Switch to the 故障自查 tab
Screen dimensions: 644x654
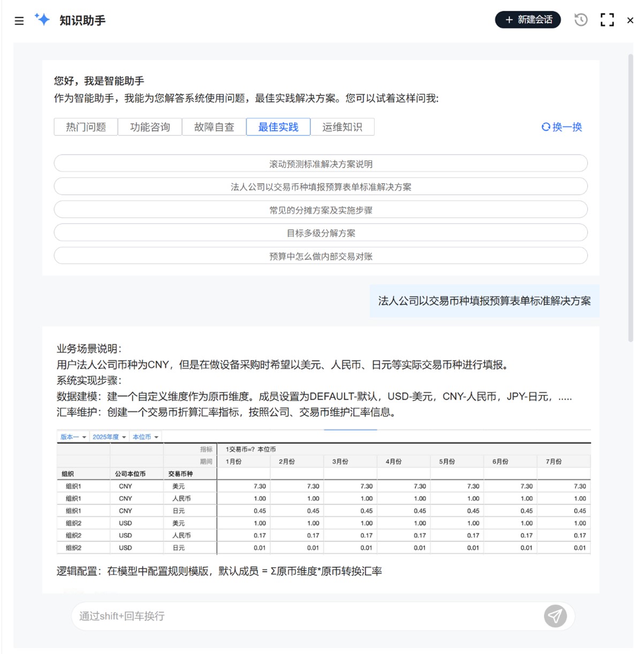tap(214, 127)
